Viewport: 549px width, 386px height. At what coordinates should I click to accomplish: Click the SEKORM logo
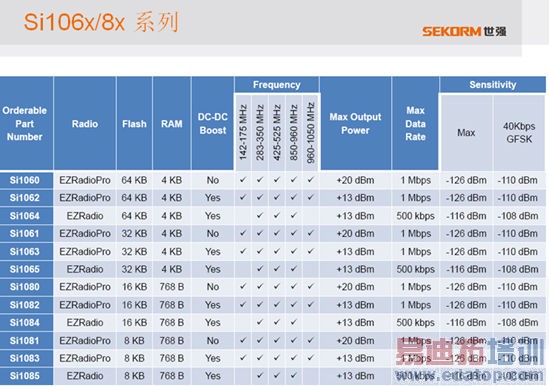click(x=464, y=32)
